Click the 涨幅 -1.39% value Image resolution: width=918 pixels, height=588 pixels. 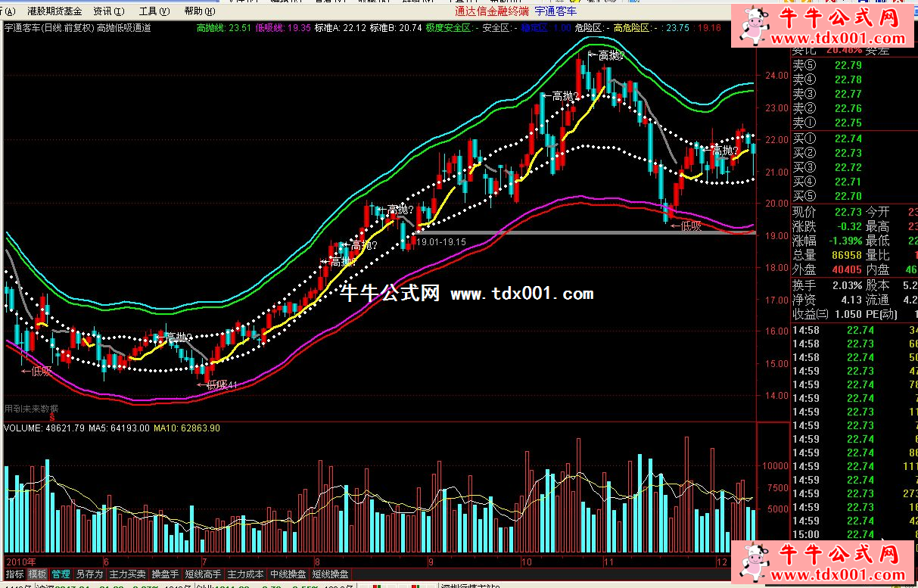coord(844,241)
